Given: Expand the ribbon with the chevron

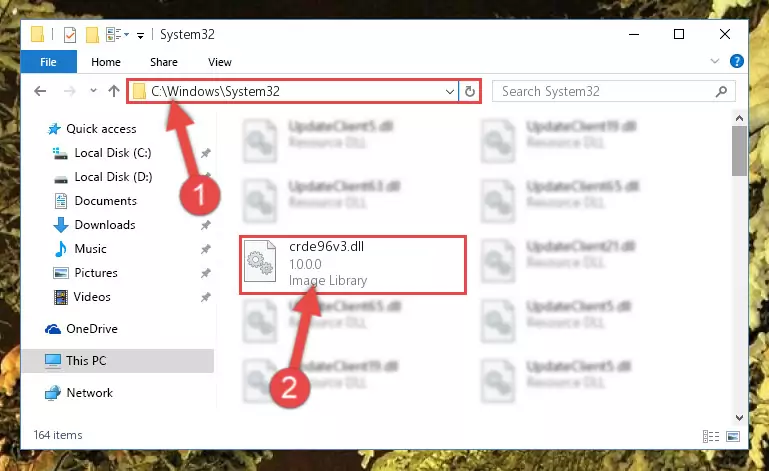Looking at the screenshot, I should tap(715, 61).
